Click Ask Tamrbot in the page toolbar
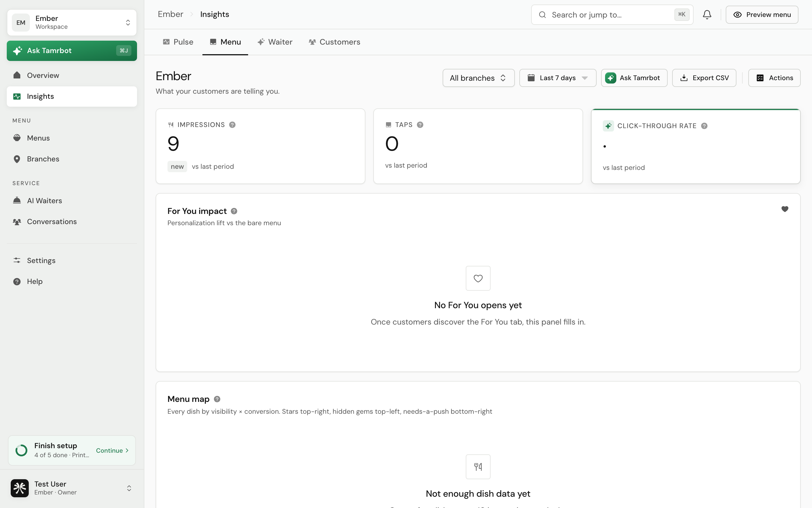This screenshot has width=812, height=508. [x=634, y=78]
